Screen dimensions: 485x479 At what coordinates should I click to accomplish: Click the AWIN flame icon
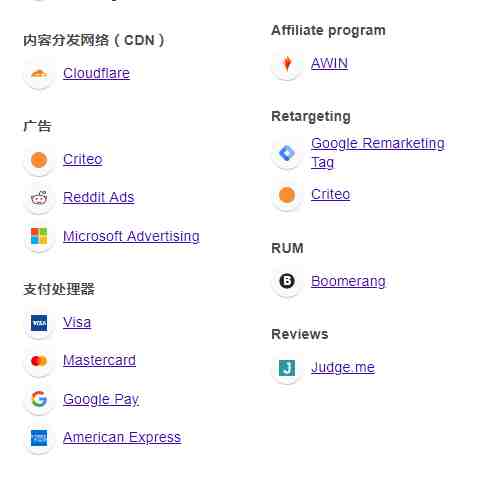point(287,64)
